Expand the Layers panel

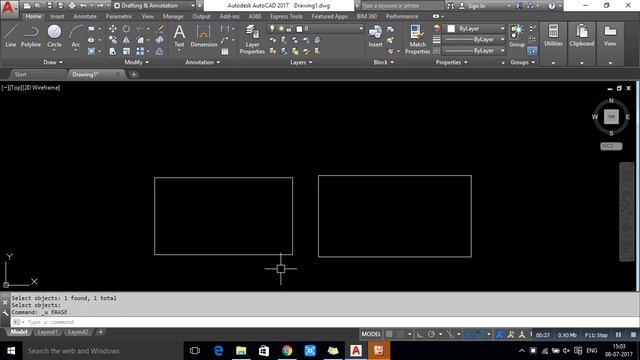(301, 62)
